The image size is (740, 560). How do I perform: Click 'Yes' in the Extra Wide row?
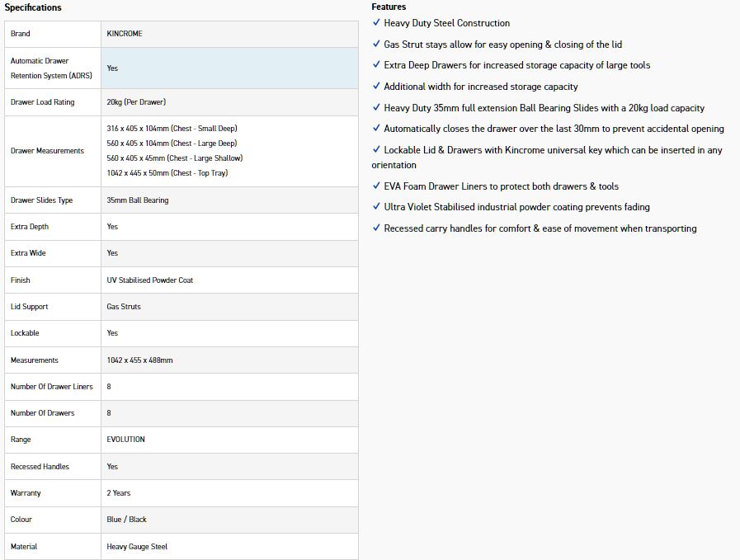point(112,253)
